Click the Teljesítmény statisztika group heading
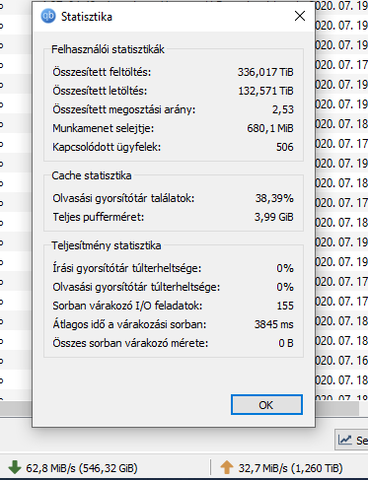Viewport: 368px width, 480px height. point(106,246)
